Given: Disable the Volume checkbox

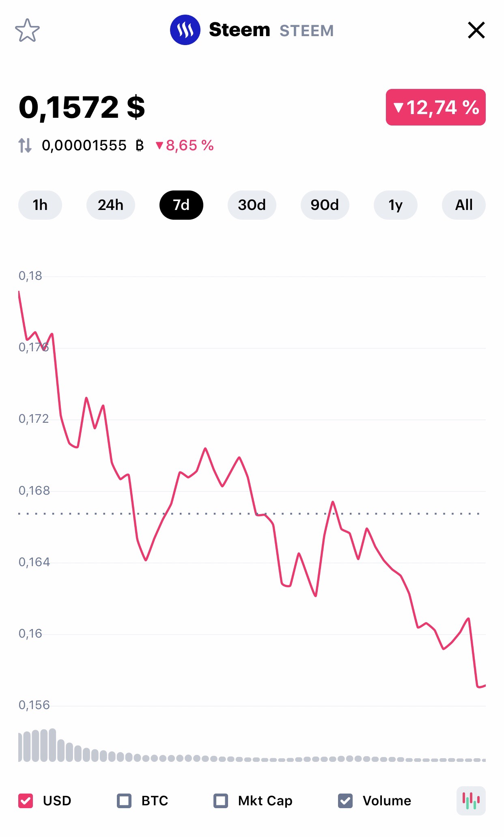Looking at the screenshot, I should point(345,800).
